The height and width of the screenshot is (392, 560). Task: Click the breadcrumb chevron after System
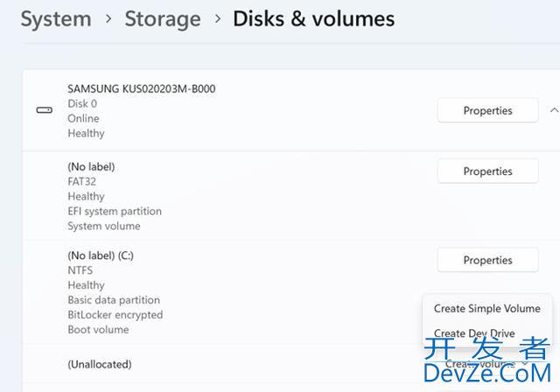pos(108,18)
